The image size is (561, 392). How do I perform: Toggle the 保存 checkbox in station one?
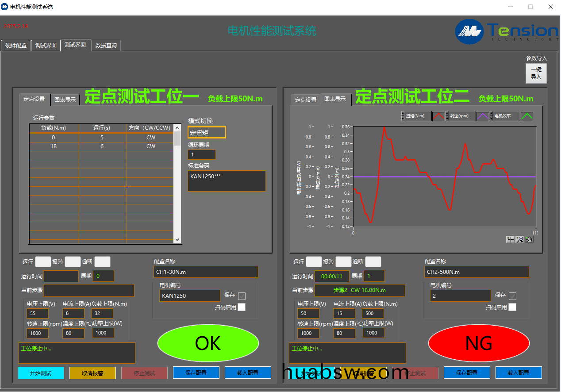(x=242, y=296)
